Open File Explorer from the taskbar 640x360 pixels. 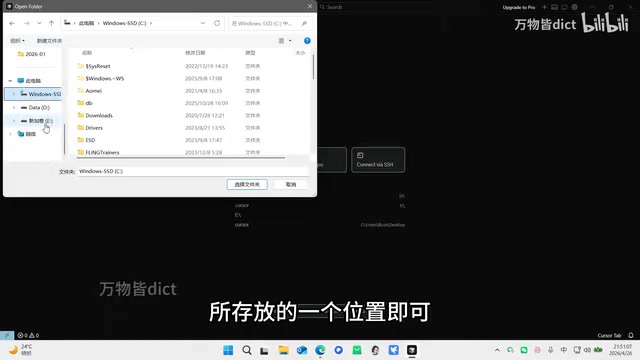coord(283,350)
